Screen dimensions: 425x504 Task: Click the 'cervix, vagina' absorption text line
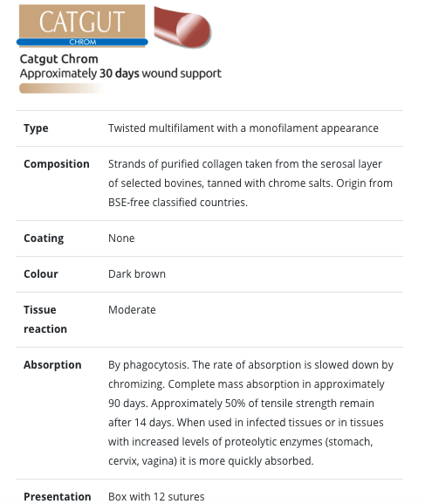click(210, 461)
